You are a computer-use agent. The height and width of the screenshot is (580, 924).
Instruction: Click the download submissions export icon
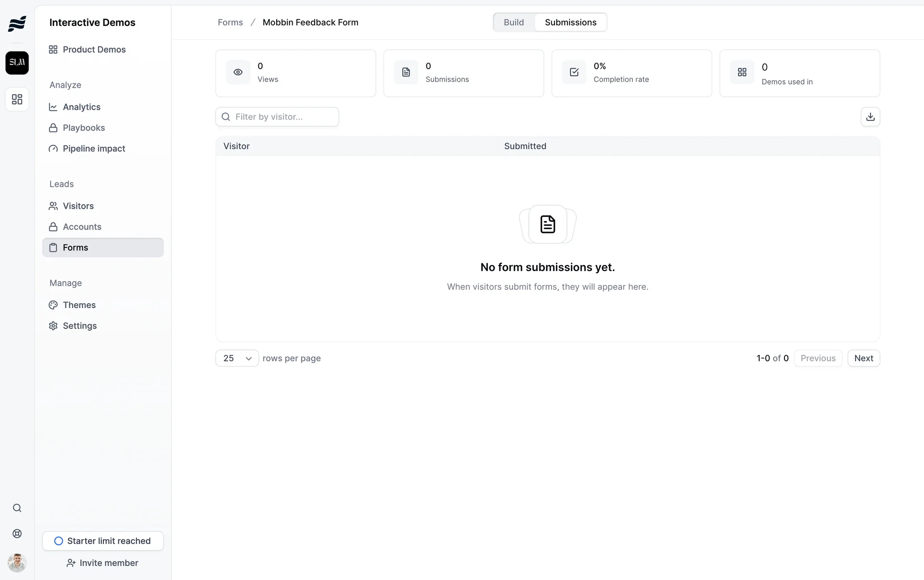tap(870, 117)
